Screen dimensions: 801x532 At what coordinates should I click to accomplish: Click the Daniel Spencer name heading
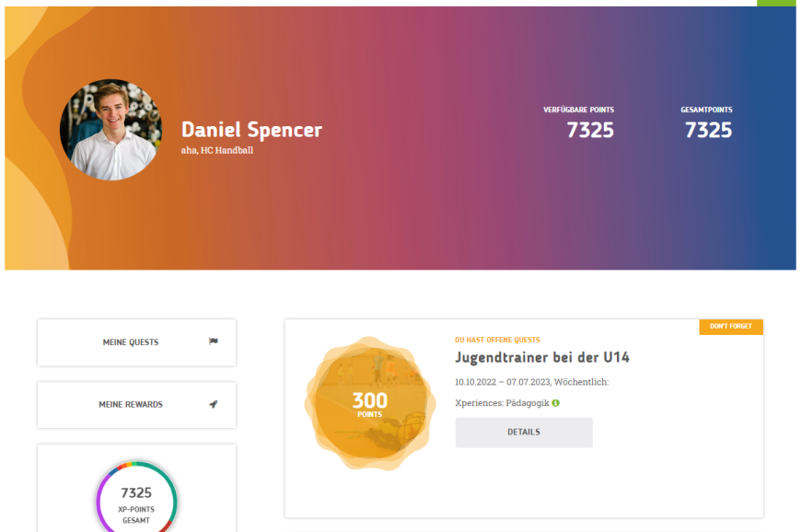click(252, 130)
